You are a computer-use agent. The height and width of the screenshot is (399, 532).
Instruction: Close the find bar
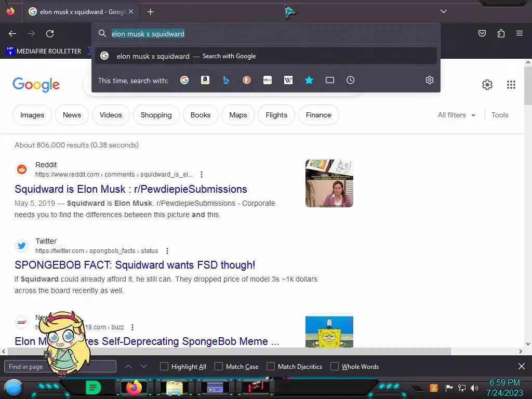pyautogui.click(x=522, y=366)
